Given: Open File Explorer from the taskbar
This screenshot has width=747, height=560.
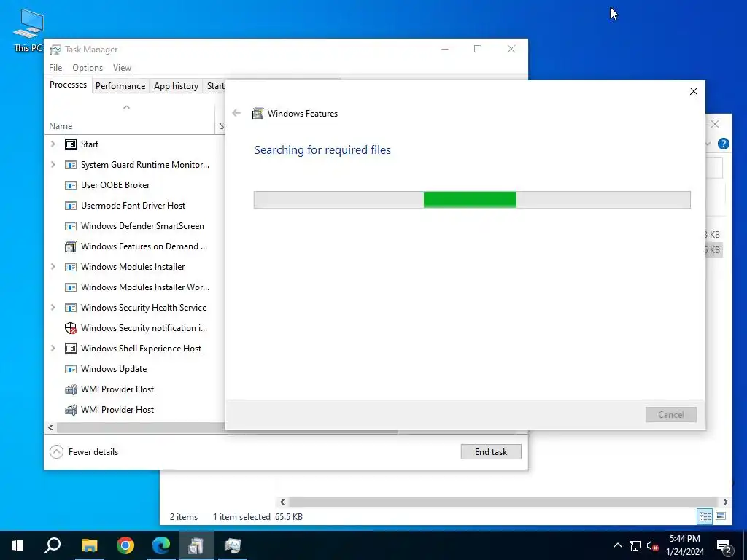Looking at the screenshot, I should click(x=89, y=545).
